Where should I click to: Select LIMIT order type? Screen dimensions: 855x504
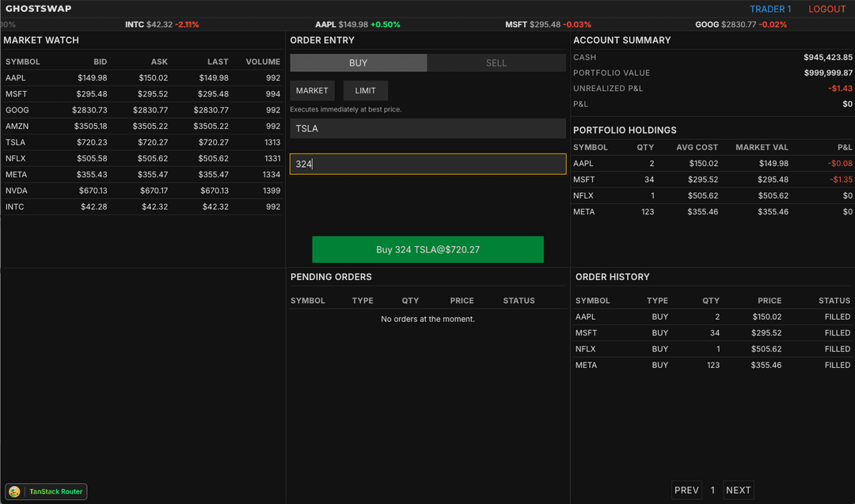click(x=365, y=90)
